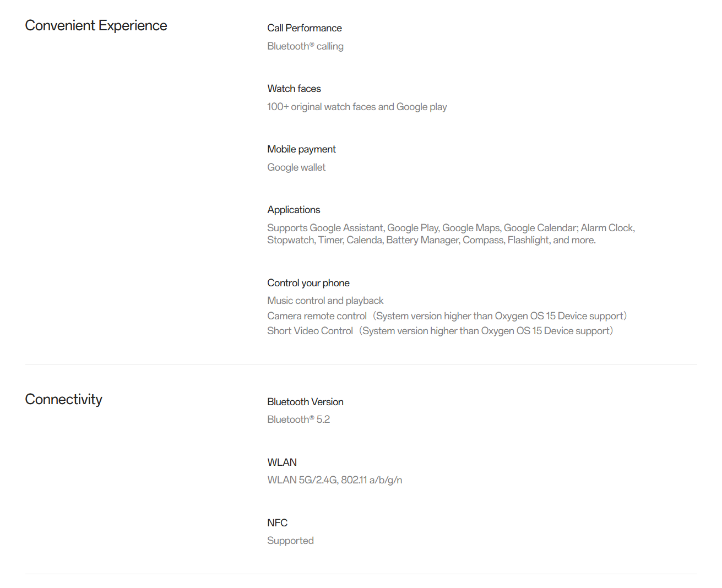This screenshot has width=722, height=588.
Task: Select the WLAN 5G/2.4G 802.11 text
Action: pos(334,480)
